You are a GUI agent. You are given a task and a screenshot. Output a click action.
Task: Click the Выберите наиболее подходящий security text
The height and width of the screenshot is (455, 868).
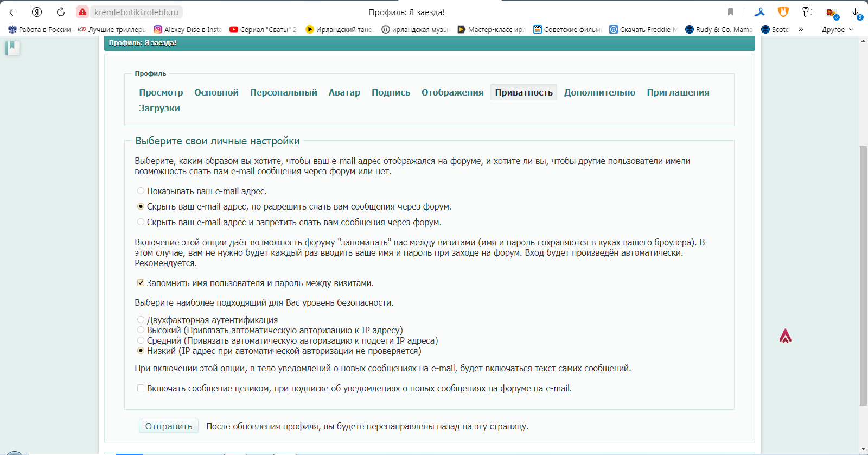pos(264,302)
